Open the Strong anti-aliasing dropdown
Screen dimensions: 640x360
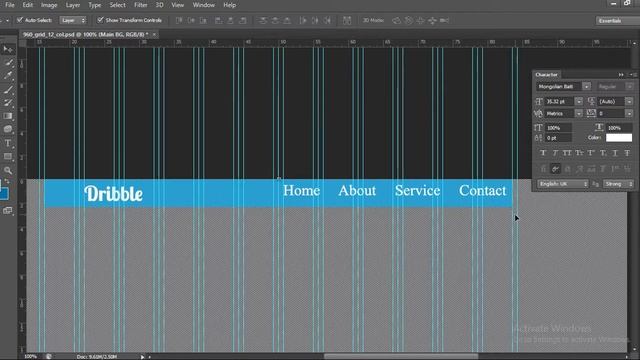click(x=618, y=184)
